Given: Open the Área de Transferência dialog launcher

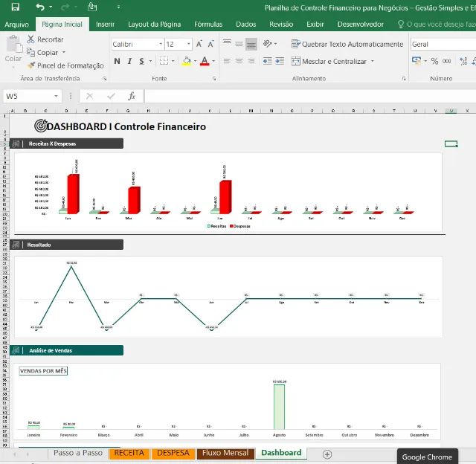Looking at the screenshot, I should tap(104, 79).
